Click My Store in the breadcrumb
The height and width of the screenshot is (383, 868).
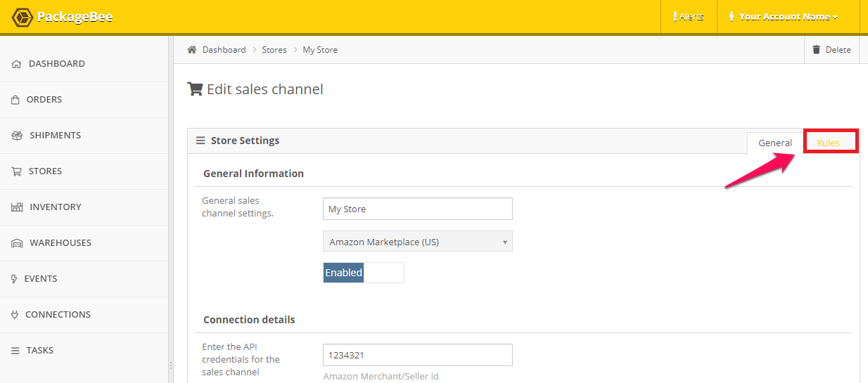(x=320, y=50)
